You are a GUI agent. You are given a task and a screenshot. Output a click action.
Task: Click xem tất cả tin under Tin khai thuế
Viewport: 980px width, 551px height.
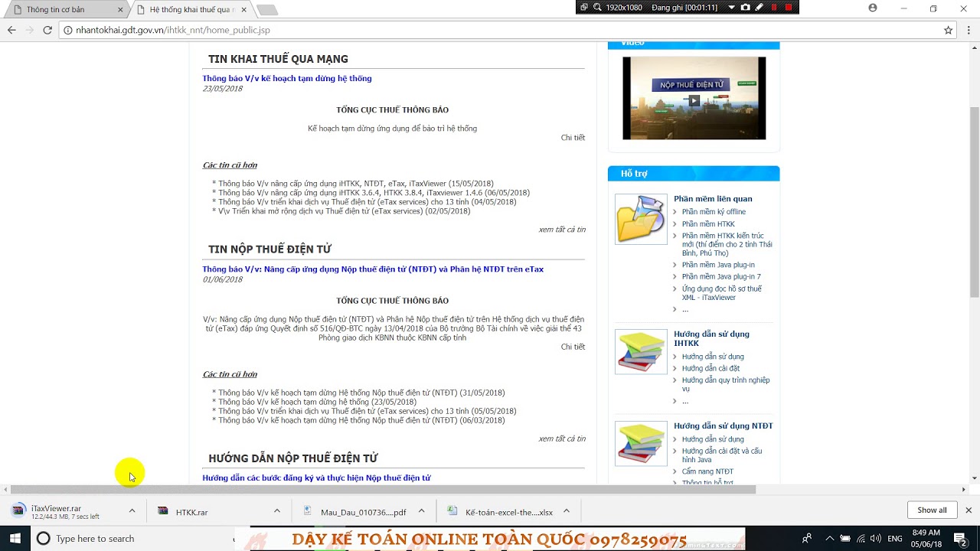[x=562, y=230]
